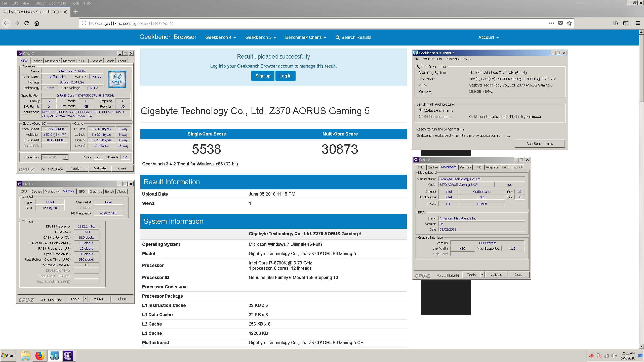Select 64-bit benchmarks radio button
The height and width of the screenshot is (362, 644).
point(420,116)
